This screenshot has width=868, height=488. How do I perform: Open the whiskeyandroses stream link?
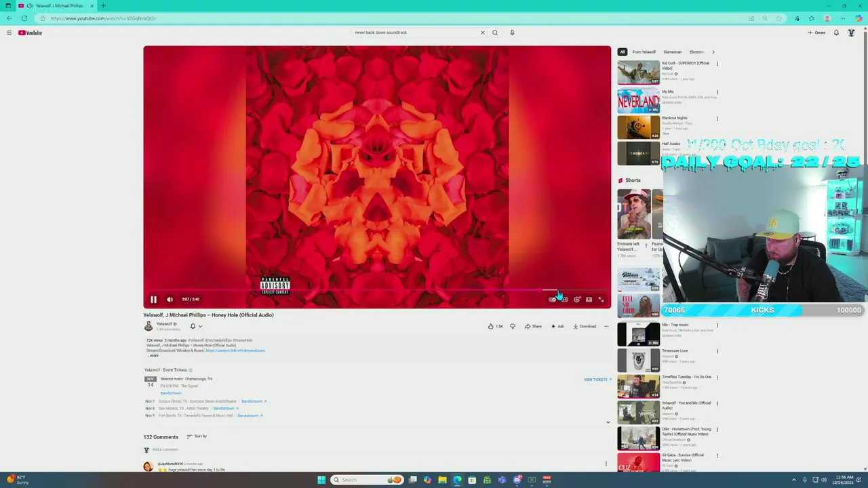click(235, 350)
